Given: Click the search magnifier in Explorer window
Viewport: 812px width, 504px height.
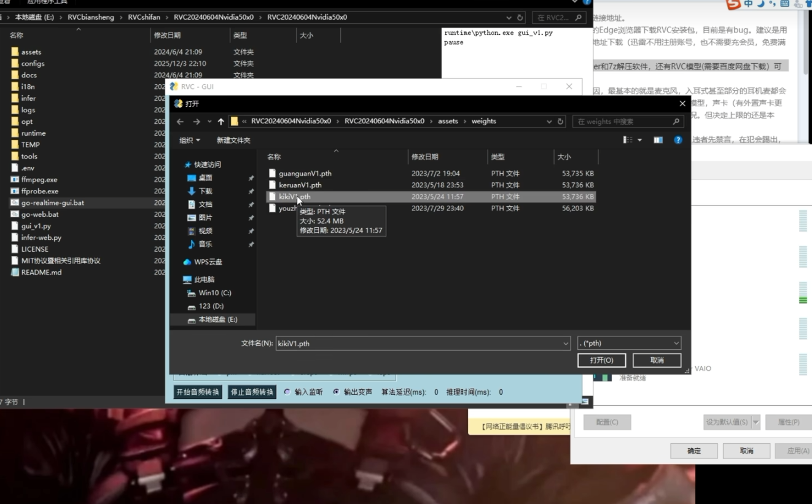Looking at the screenshot, I should coord(579,18).
